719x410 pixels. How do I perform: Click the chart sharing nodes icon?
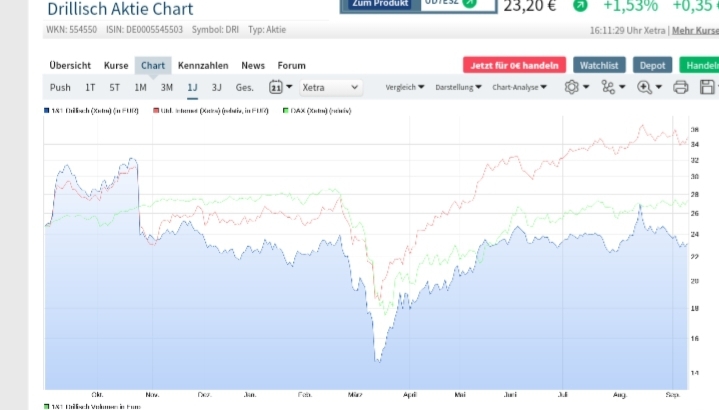pos(609,88)
